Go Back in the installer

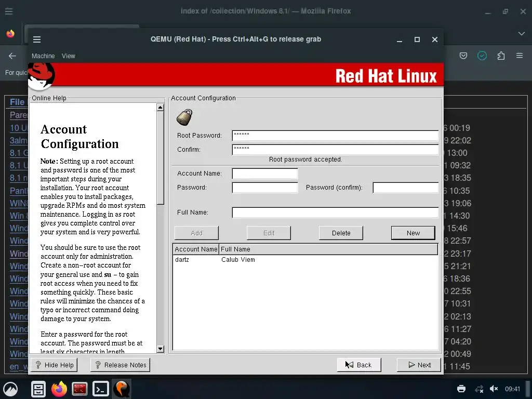pos(359,365)
